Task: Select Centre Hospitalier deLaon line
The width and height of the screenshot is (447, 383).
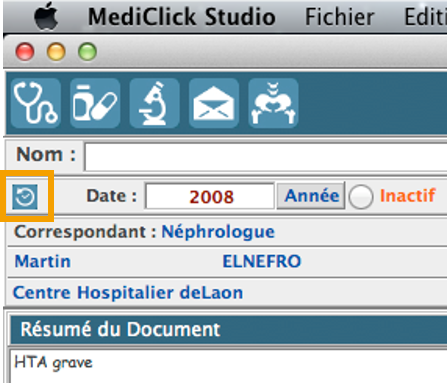Action: tap(128, 293)
